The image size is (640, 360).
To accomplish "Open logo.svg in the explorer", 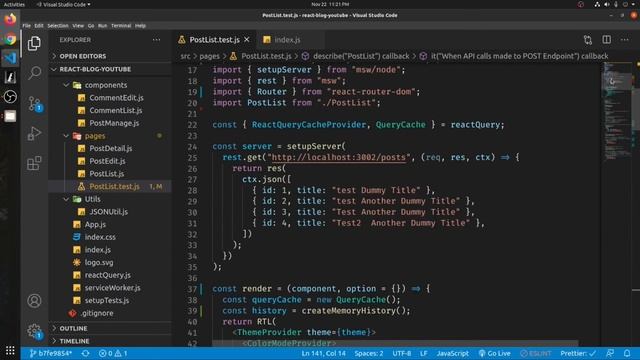I will click(x=99, y=262).
